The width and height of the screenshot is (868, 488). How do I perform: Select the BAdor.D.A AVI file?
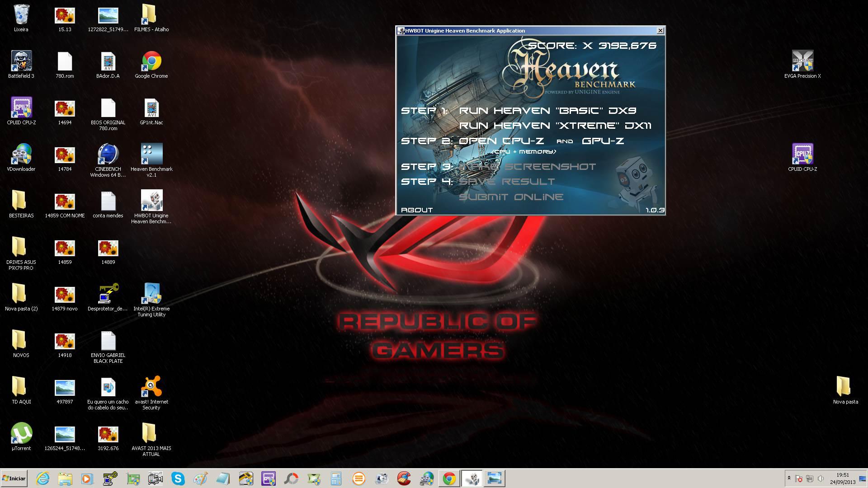108,65
